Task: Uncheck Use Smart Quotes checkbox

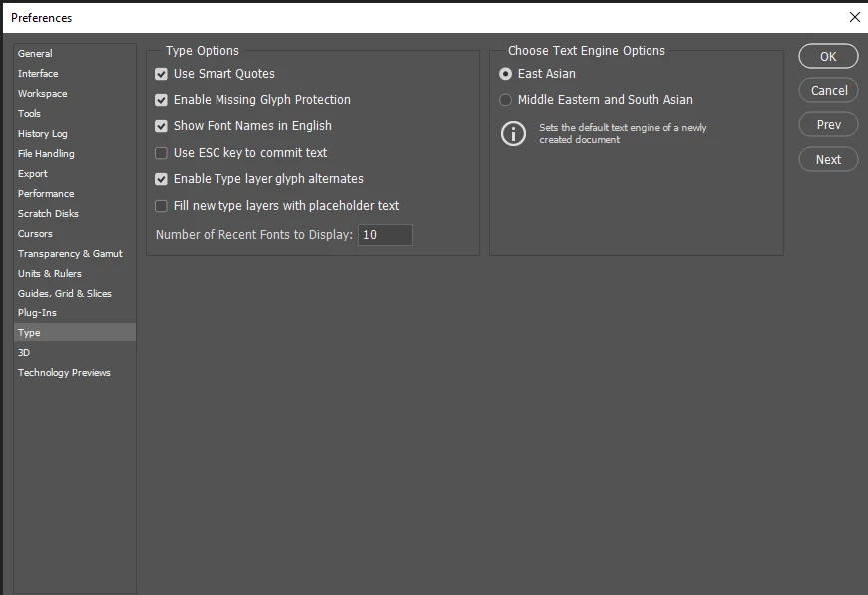Action: point(161,74)
